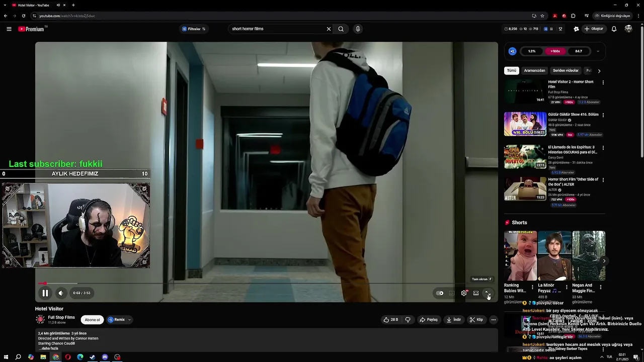Open the Chrome three-dot menu

[x=637, y=16]
